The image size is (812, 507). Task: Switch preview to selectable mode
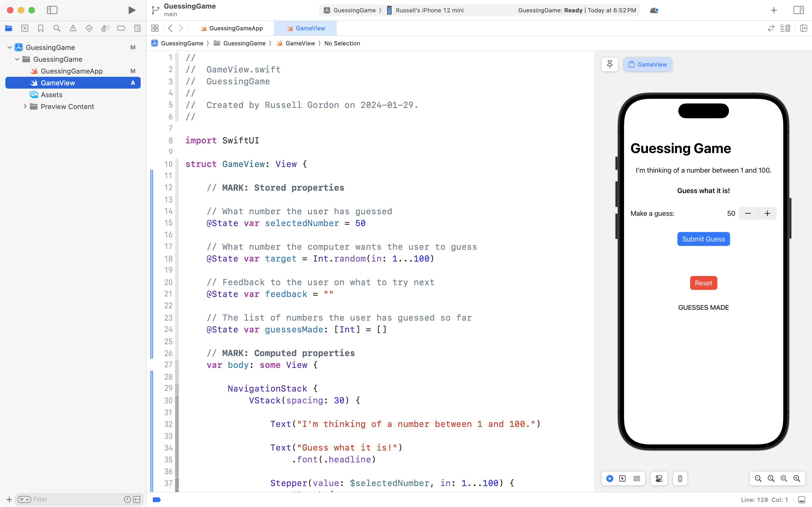tap(623, 479)
